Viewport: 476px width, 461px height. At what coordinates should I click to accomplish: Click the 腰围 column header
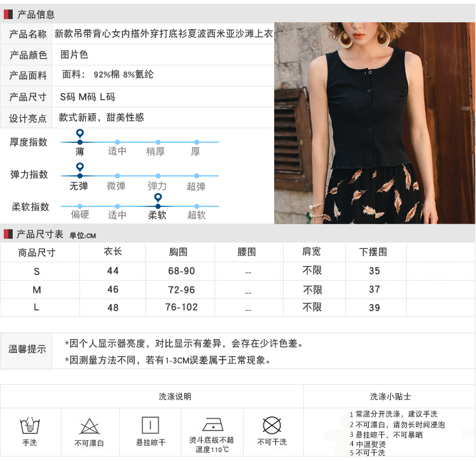click(246, 251)
